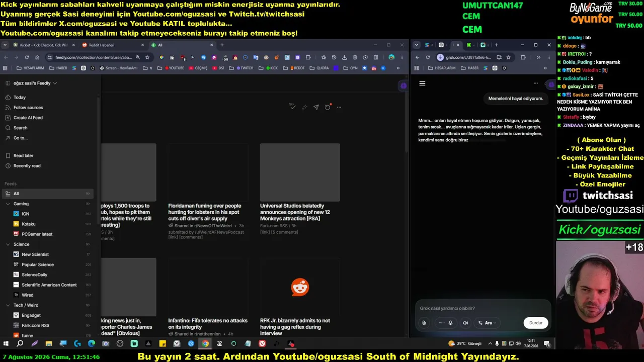Bookmark the Feedly page with star icon
Image resolution: width=644 pixels, height=362 pixels.
(x=147, y=57)
